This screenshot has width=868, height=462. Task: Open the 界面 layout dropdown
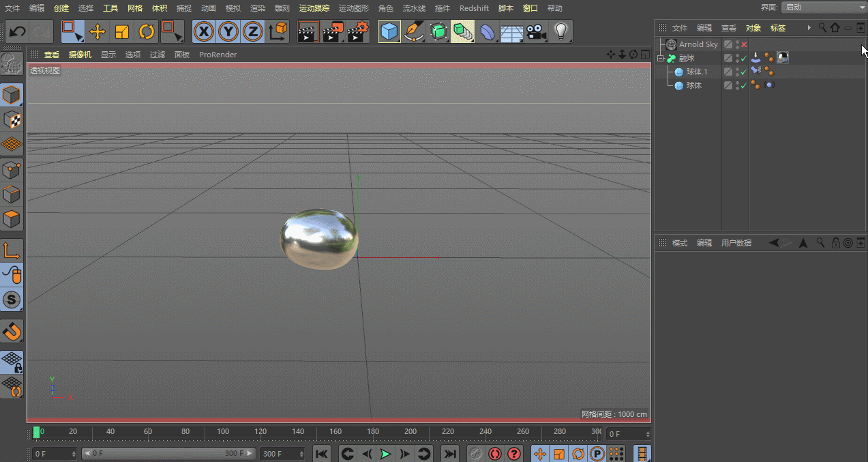[823, 7]
